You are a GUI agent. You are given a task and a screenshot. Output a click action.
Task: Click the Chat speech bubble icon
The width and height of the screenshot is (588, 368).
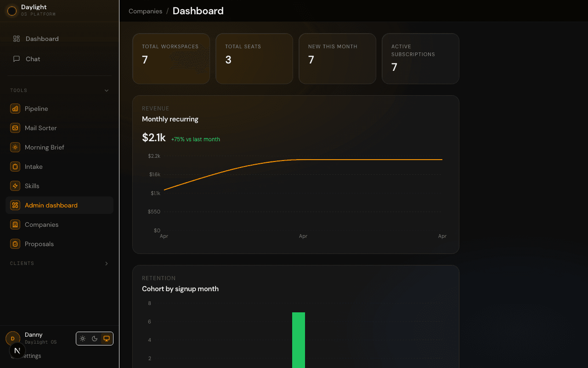tap(17, 59)
